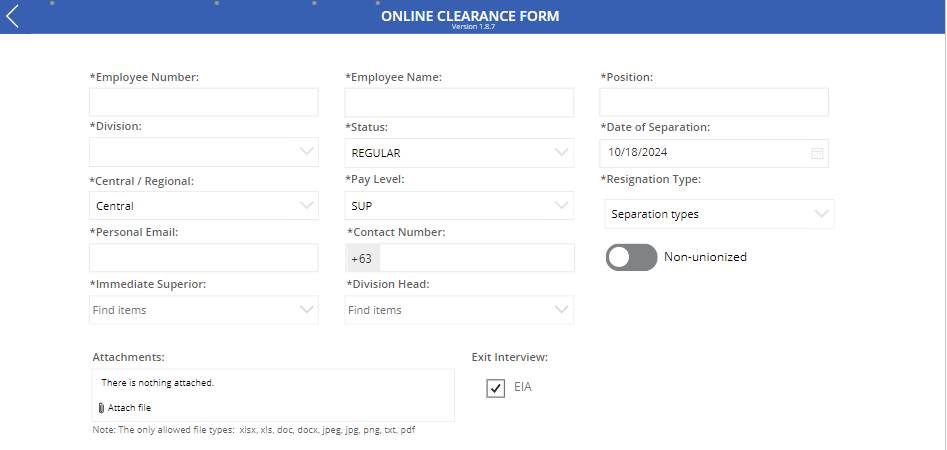This screenshot has width=947, height=450.
Task: Click the Personal Email input field
Action: tap(203, 258)
